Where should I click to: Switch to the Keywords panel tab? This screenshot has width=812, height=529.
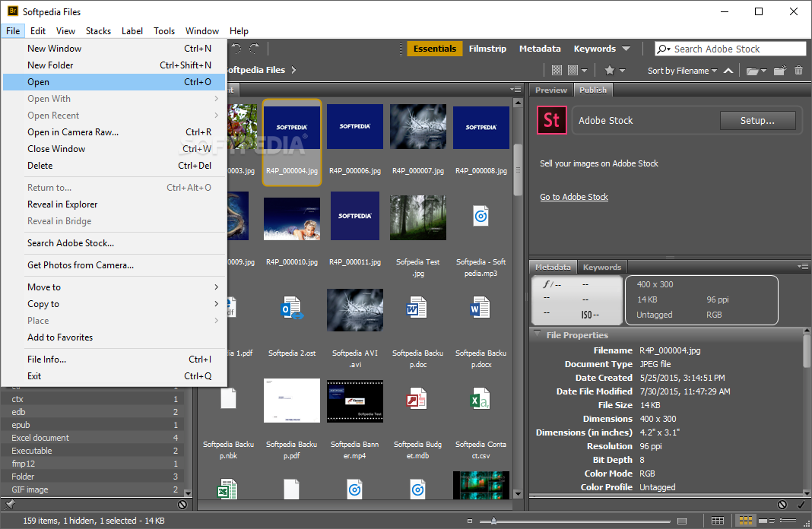click(x=601, y=267)
